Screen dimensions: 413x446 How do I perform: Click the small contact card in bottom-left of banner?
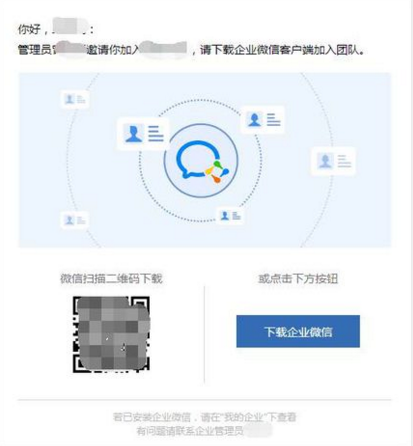75,220
